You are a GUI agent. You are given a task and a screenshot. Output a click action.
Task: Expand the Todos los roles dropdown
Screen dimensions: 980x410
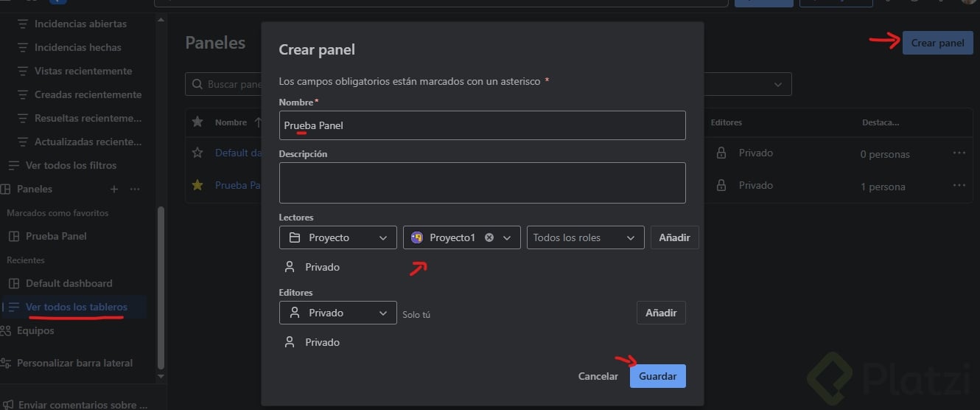click(585, 237)
